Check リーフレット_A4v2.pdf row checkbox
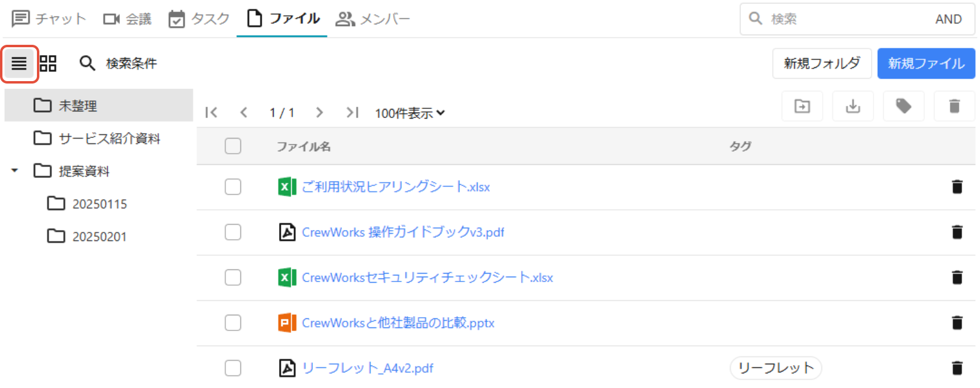This screenshot has width=980, height=388. (233, 368)
